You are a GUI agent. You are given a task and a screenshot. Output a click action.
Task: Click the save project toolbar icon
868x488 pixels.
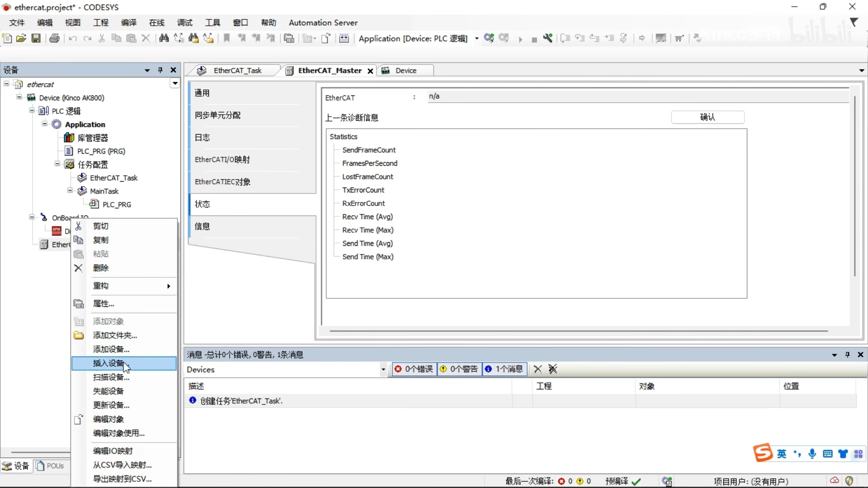[36, 38]
